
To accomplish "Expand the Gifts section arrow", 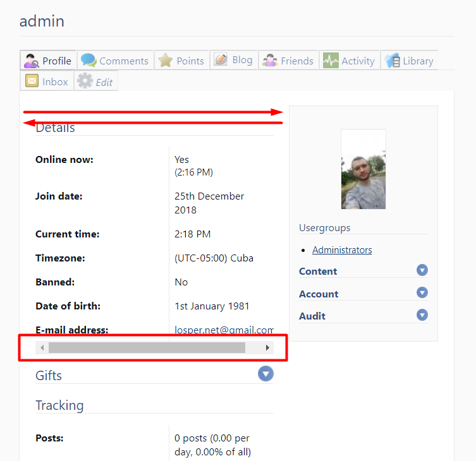I will [x=266, y=374].
